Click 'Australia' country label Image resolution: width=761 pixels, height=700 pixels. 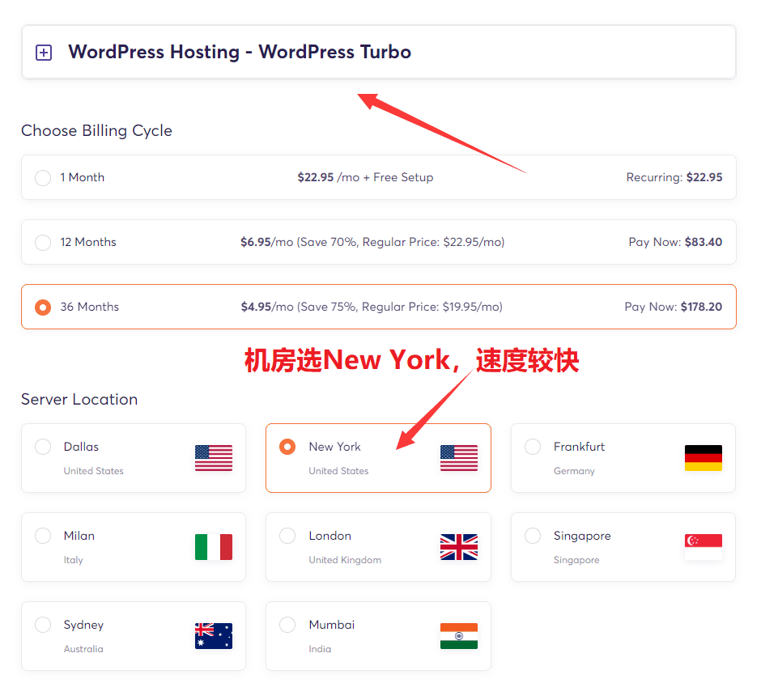83,649
